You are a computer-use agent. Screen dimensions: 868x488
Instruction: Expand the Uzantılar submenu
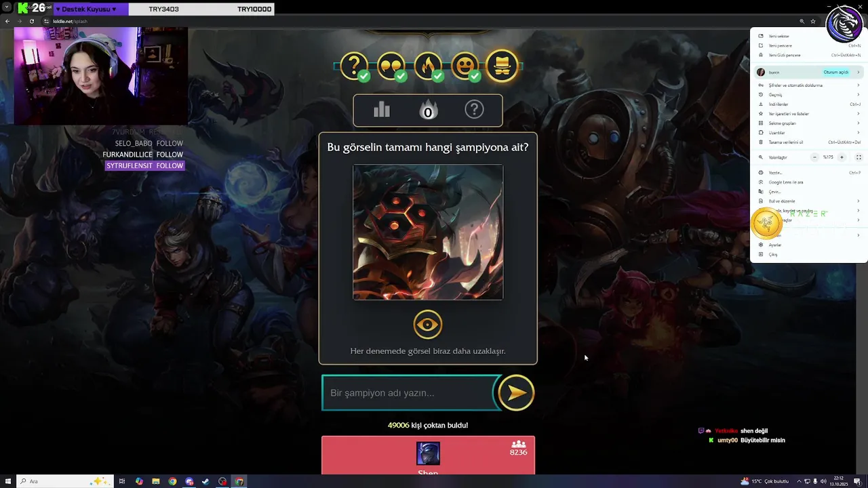click(x=808, y=133)
